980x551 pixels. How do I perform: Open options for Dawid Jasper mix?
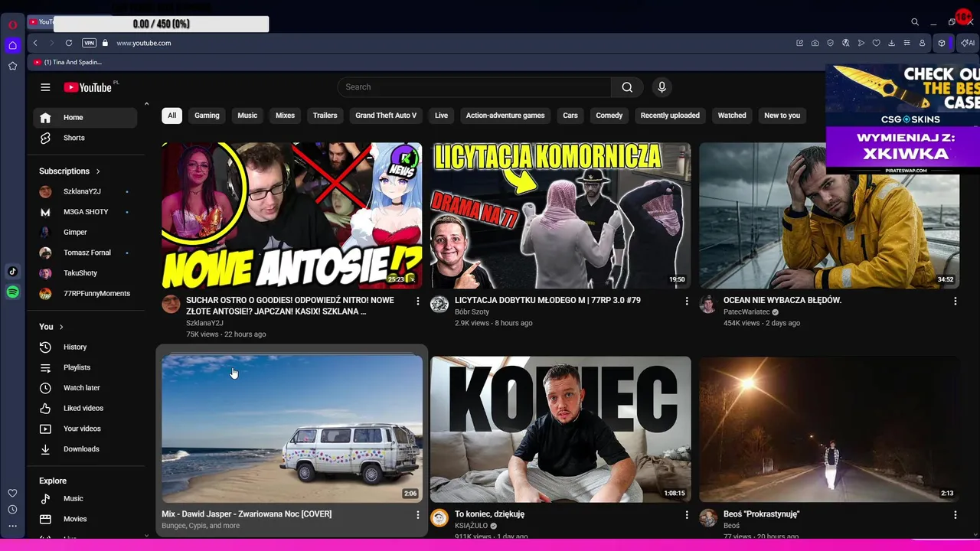pos(417,515)
